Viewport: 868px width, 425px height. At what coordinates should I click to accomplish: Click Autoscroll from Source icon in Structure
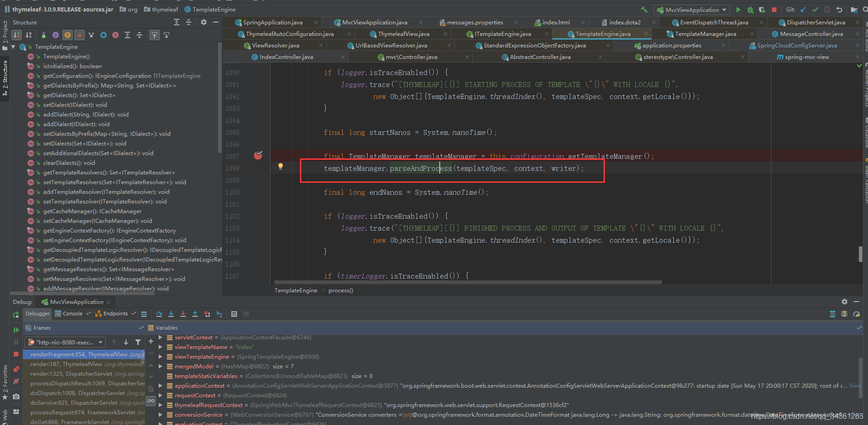167,35
